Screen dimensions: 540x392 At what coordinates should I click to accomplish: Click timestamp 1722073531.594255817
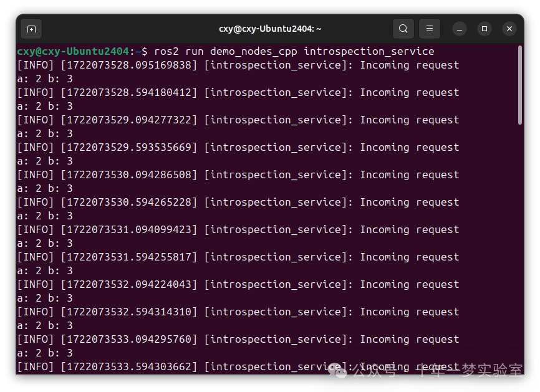point(129,257)
